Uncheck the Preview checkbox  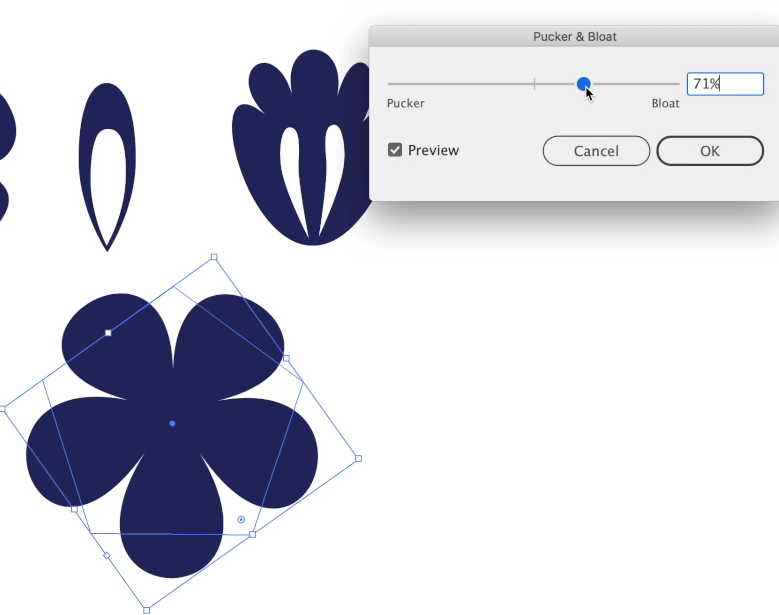click(x=395, y=150)
